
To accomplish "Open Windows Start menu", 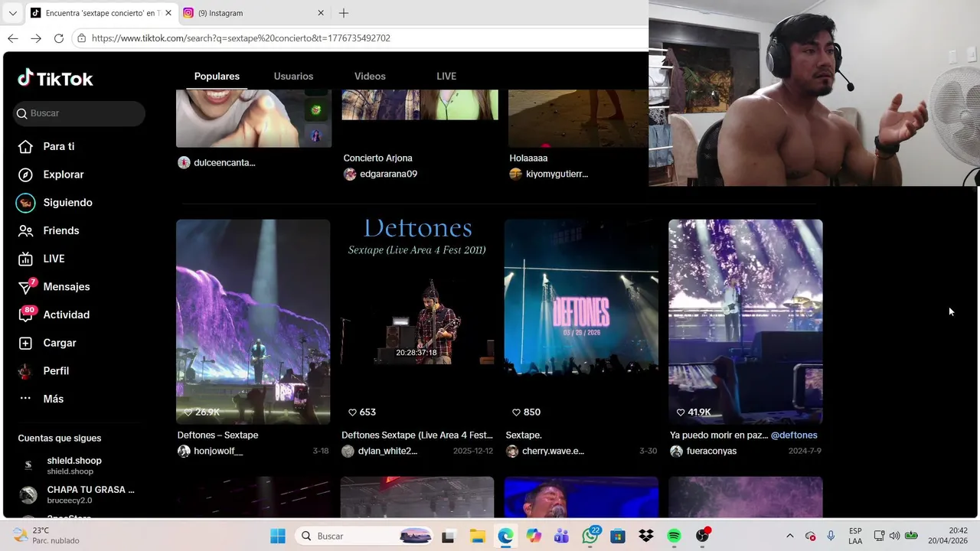I will pos(277,536).
